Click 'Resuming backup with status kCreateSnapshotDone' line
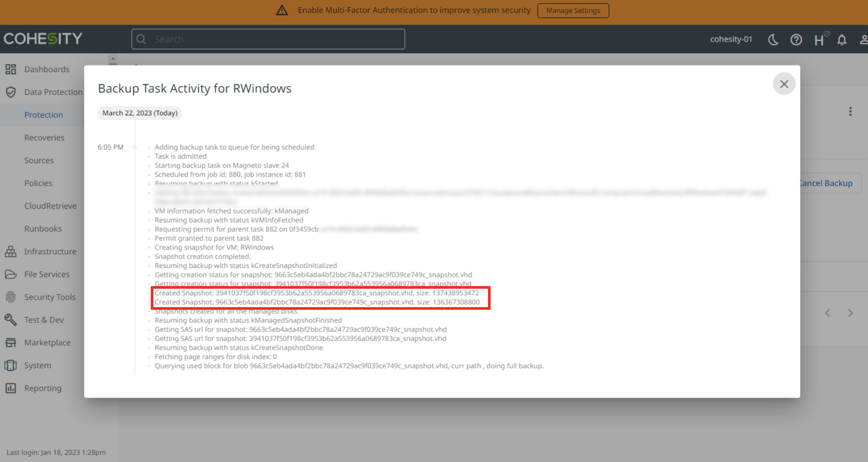Image resolution: width=868 pixels, height=462 pixels. (239, 347)
